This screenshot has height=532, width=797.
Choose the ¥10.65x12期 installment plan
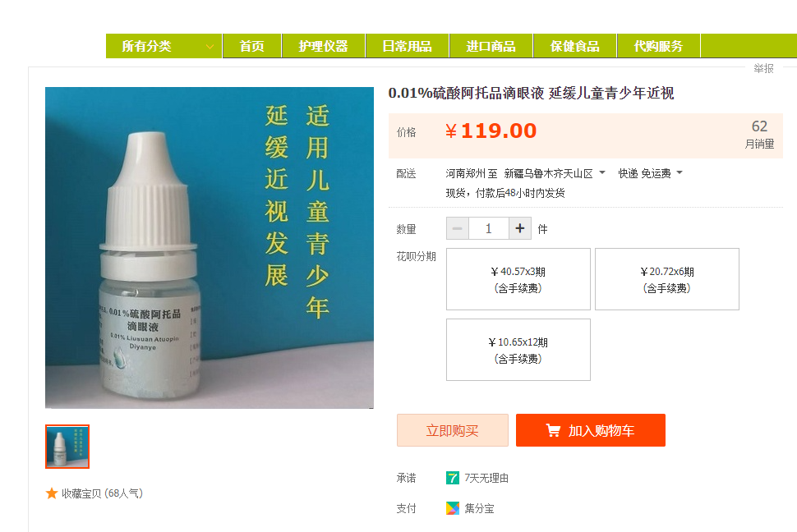518,350
